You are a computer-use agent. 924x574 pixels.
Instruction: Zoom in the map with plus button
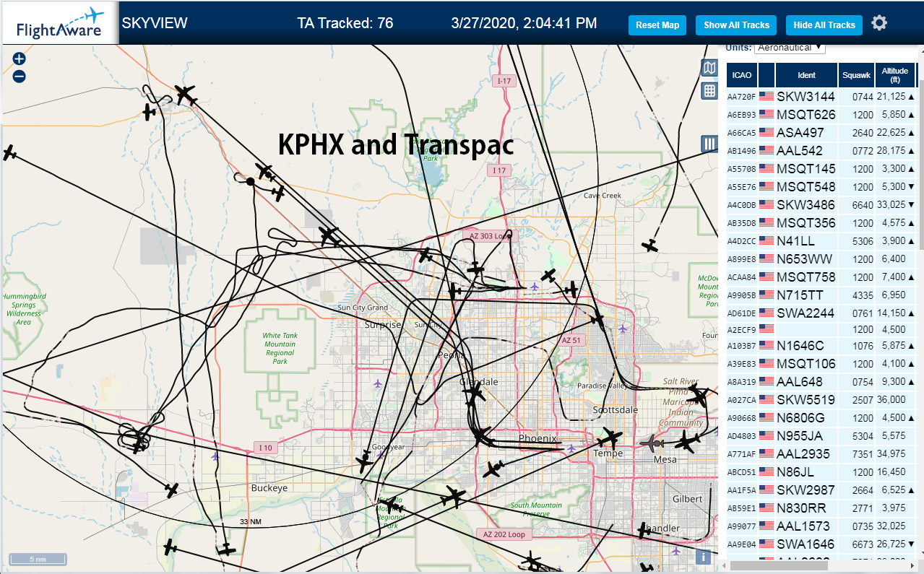point(20,58)
